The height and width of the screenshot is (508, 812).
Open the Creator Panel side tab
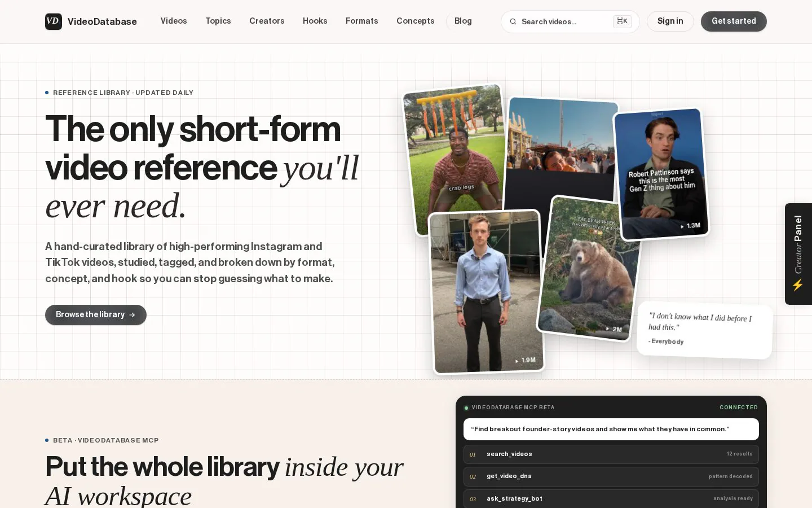798,254
